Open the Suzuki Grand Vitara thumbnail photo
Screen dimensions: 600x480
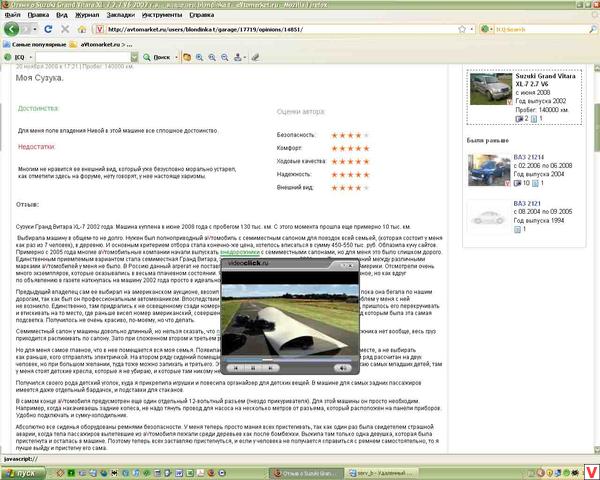491,89
